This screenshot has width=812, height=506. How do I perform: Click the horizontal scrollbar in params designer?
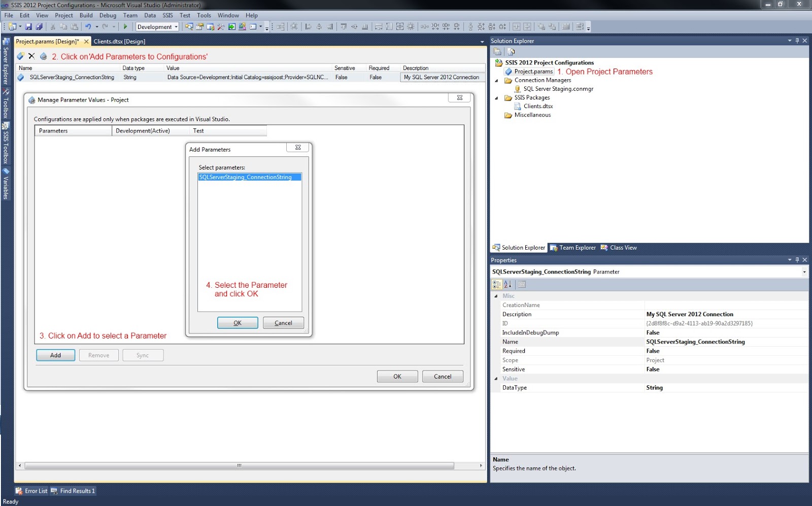point(239,465)
